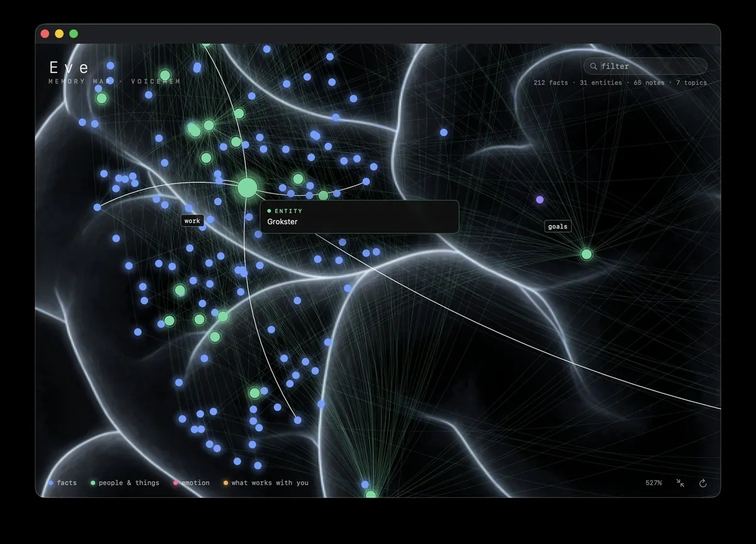This screenshot has height=544, width=756.
Task: Click the refresh map icon
Action: 703,483
